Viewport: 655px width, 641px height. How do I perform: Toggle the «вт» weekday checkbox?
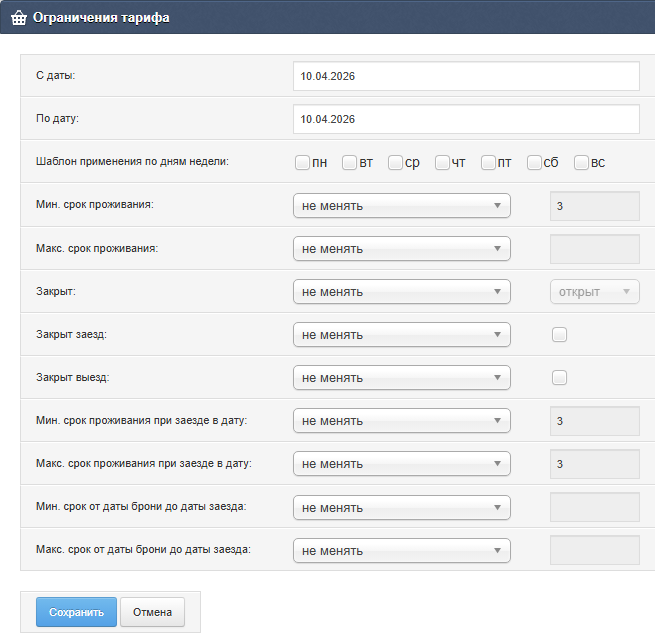tap(349, 163)
